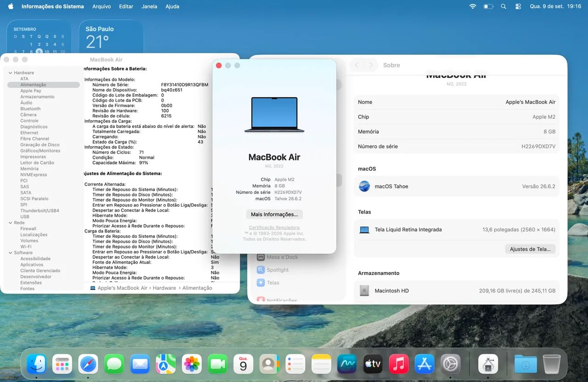
Task: Open Finder from the Dock
Action: (36, 364)
